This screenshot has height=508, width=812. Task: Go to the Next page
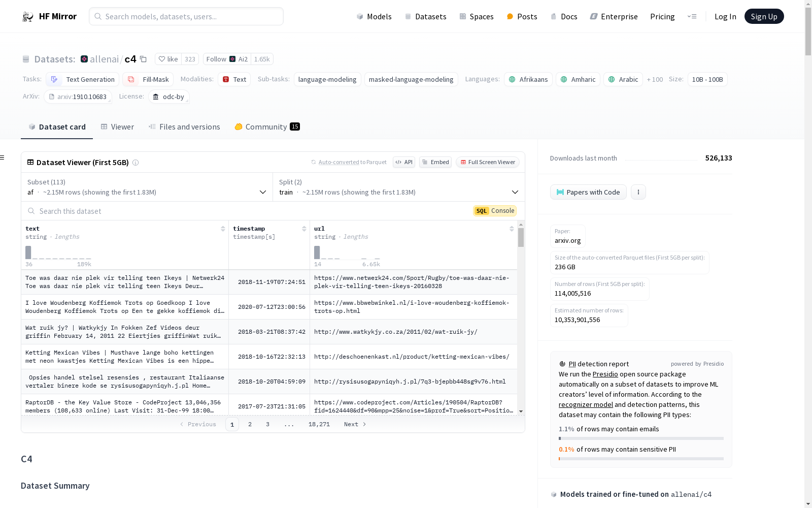355,424
